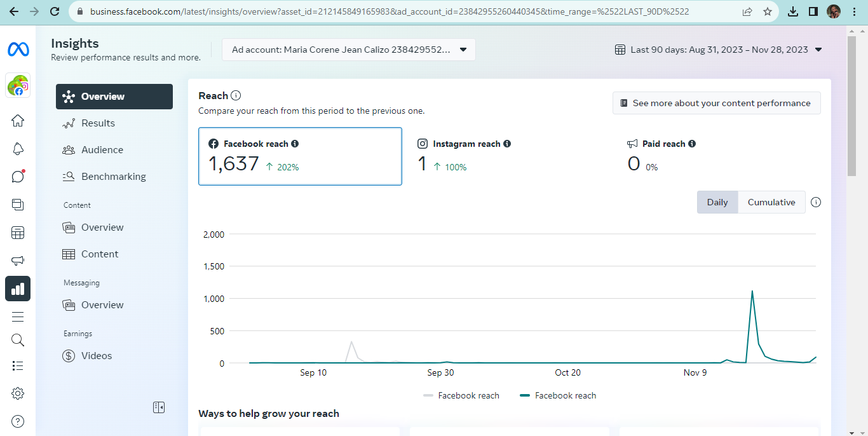Click the Meta logo icon
The height and width of the screenshot is (436, 868).
point(18,49)
